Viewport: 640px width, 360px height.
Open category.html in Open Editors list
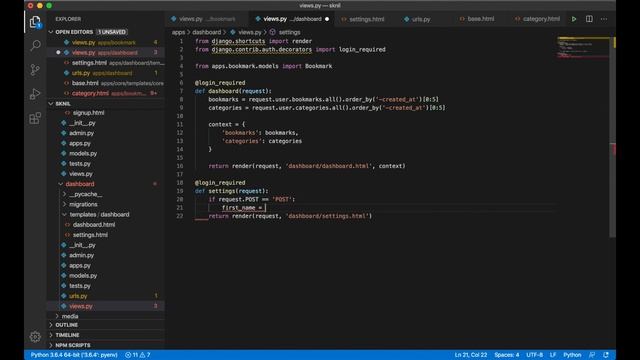[106, 93]
